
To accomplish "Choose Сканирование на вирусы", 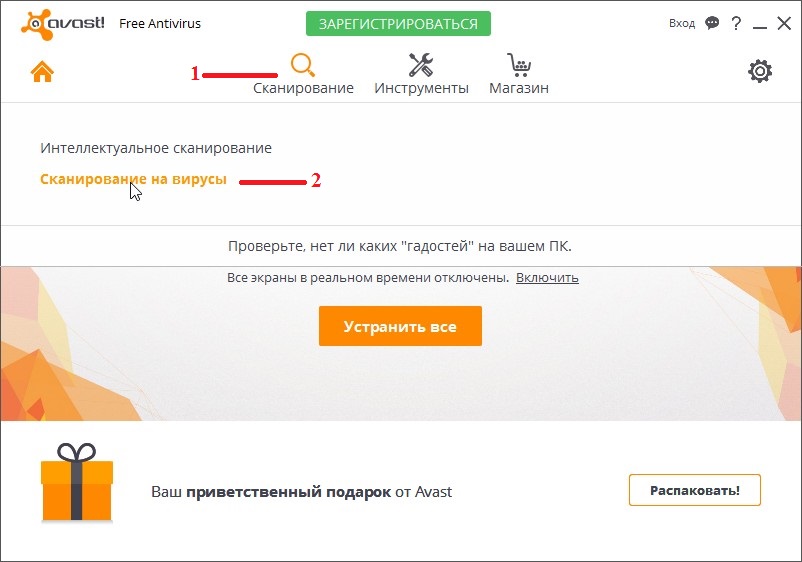I will pos(133,179).
